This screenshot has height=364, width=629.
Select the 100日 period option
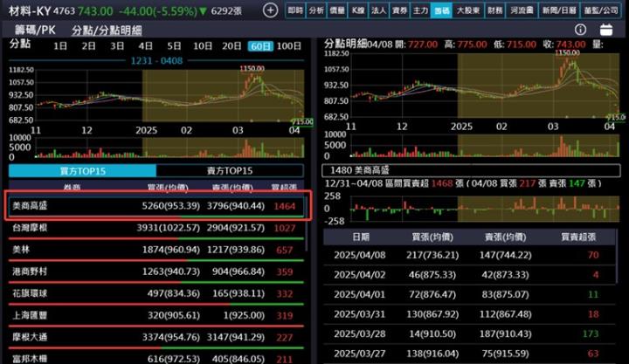(289, 45)
